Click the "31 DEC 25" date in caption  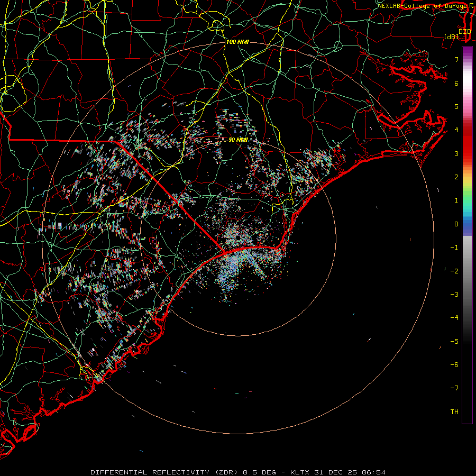(x=336, y=472)
